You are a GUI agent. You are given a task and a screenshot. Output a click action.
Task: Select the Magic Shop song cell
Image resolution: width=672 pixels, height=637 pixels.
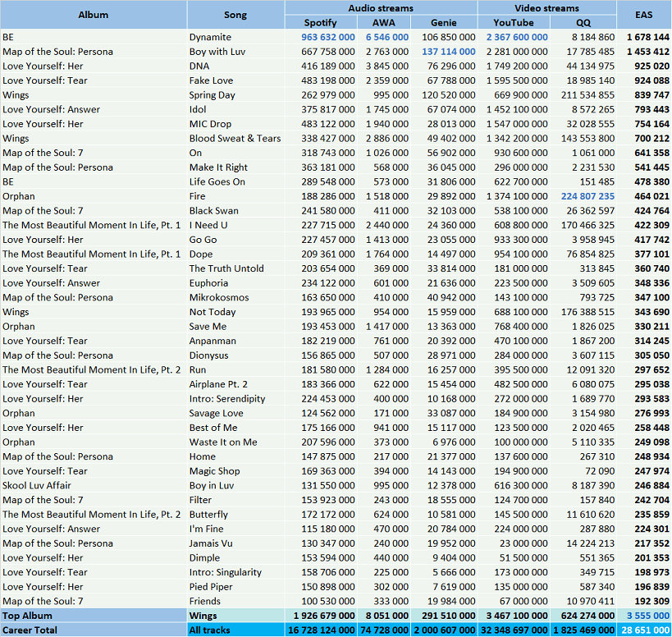(235, 471)
